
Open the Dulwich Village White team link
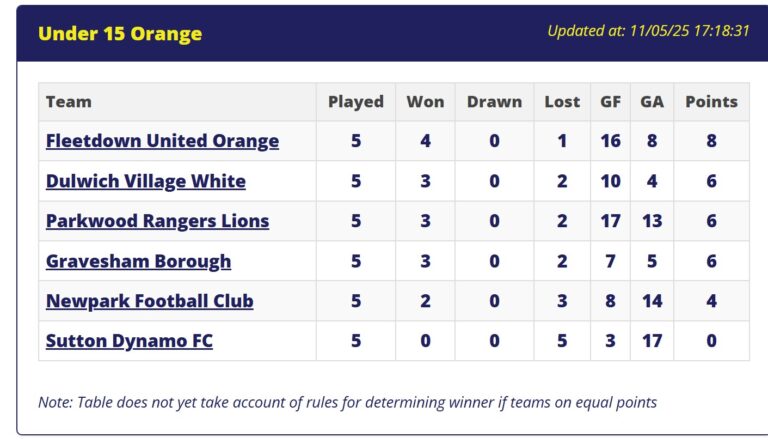(145, 181)
